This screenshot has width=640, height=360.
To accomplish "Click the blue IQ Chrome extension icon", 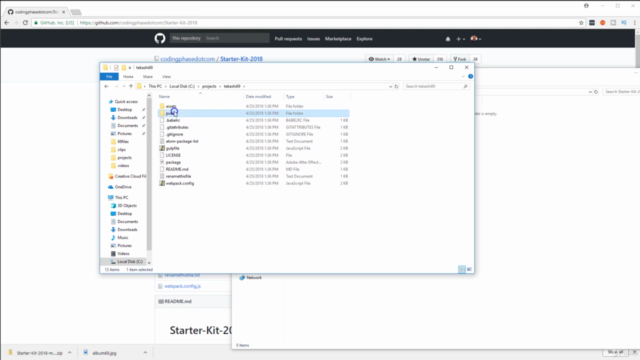I will tap(624, 23).
